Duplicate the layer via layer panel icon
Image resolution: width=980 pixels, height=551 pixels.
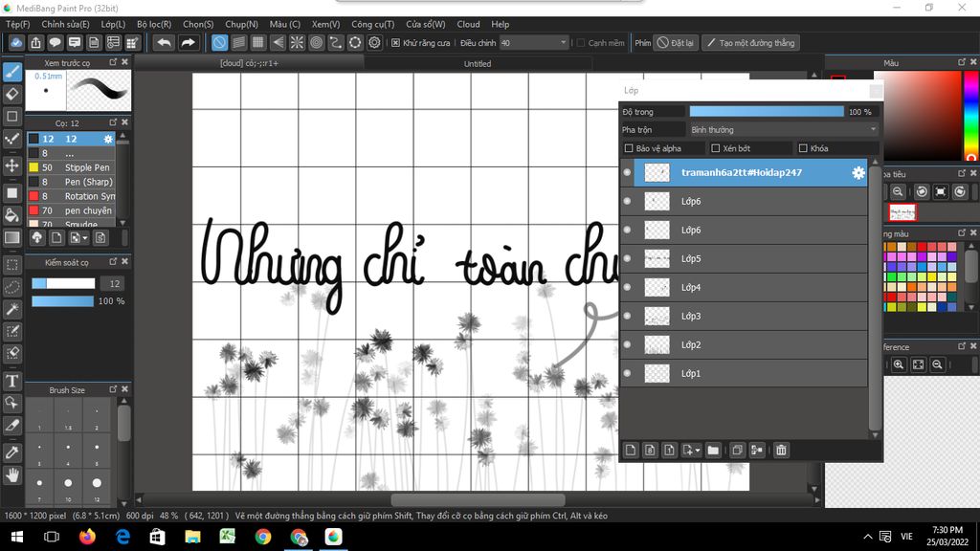click(x=738, y=450)
